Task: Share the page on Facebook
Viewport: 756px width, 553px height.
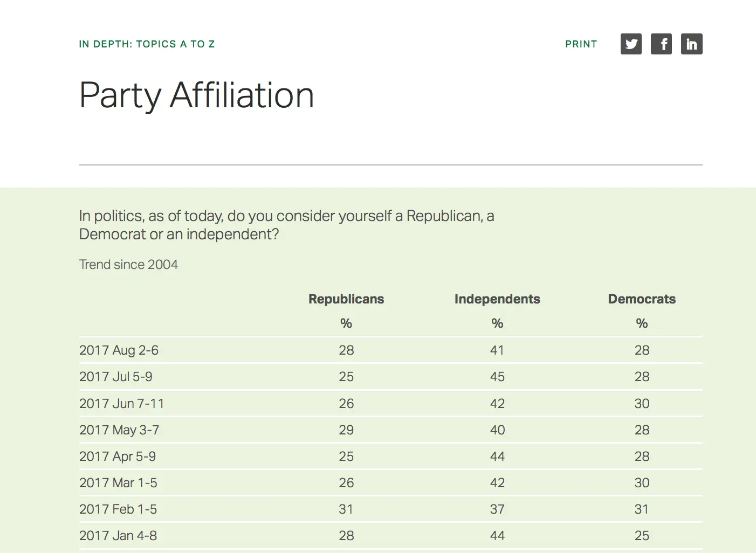Action: pos(661,44)
